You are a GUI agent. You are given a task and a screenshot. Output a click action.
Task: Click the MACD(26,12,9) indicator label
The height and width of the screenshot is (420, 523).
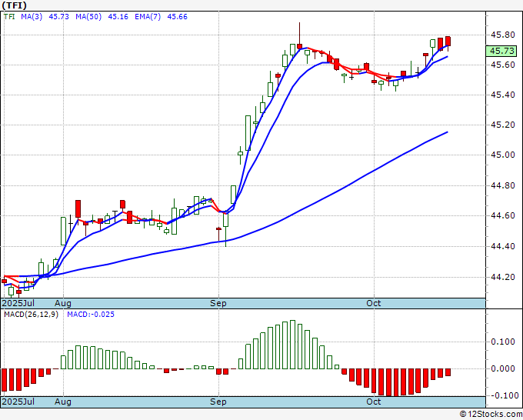pos(31,315)
